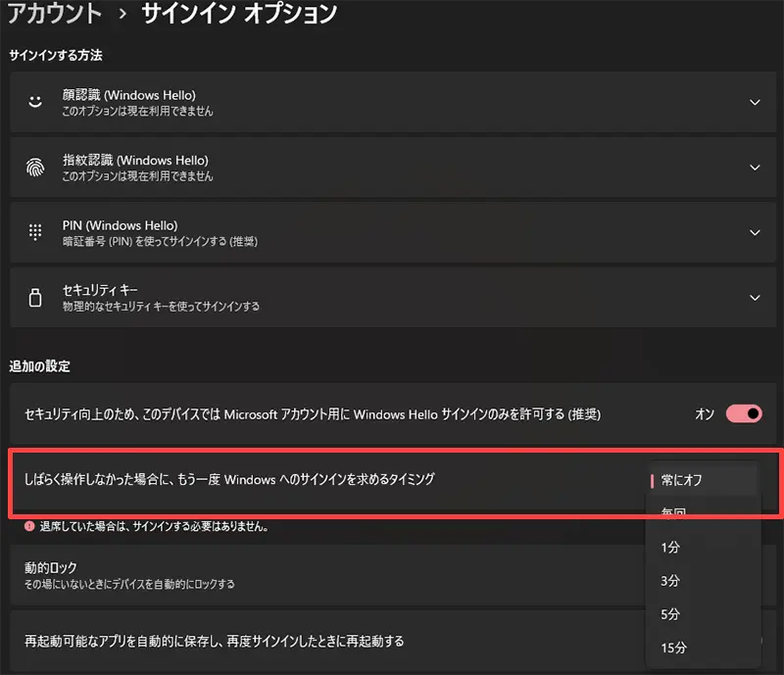Click the サインインする方法 heading

56,55
